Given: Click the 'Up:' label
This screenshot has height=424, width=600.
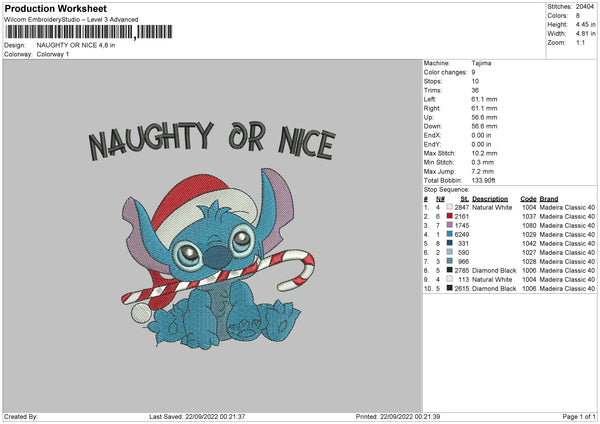Looking at the screenshot, I should [429, 117].
